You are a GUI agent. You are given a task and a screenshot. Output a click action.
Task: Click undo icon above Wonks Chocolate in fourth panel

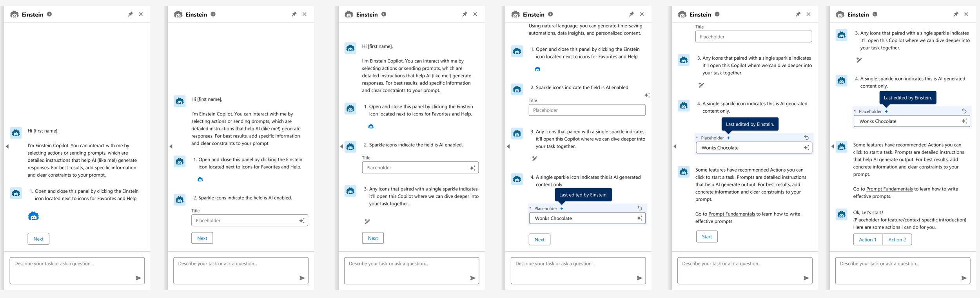click(x=640, y=208)
